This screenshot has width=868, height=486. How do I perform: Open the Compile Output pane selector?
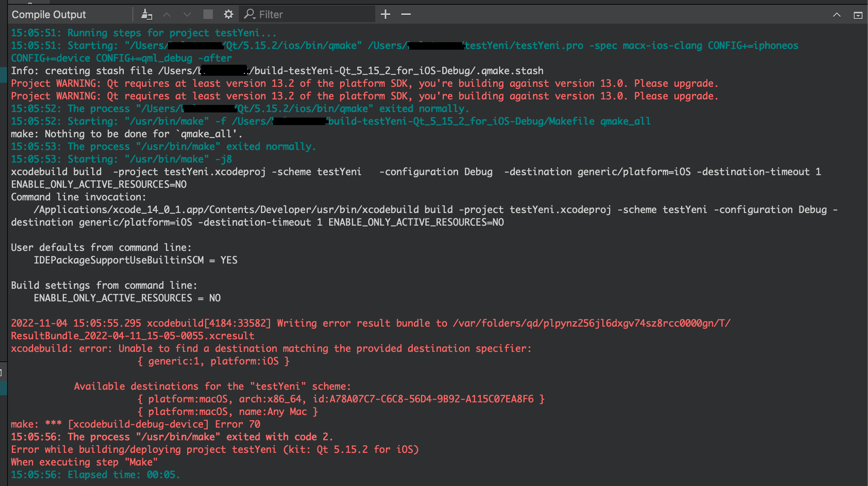click(x=49, y=15)
